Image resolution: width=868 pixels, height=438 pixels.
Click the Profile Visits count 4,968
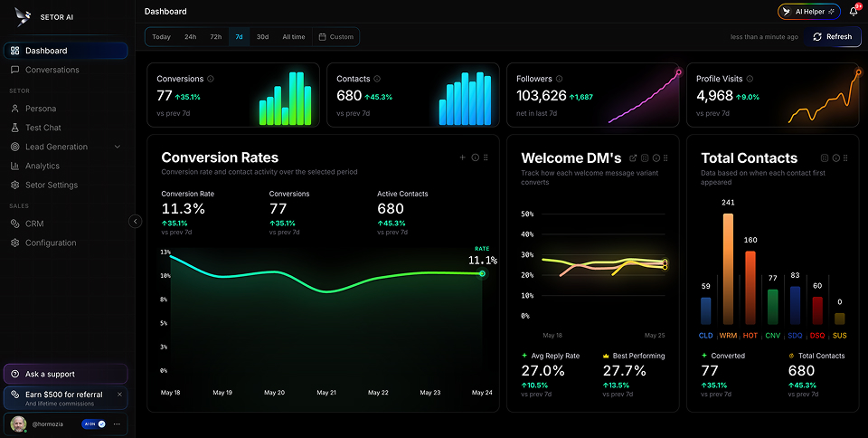[x=714, y=96]
